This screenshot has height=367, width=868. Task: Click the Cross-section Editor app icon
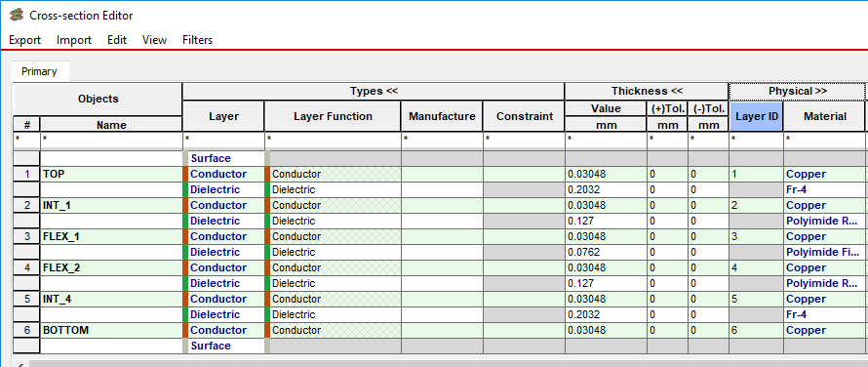pyautogui.click(x=17, y=15)
